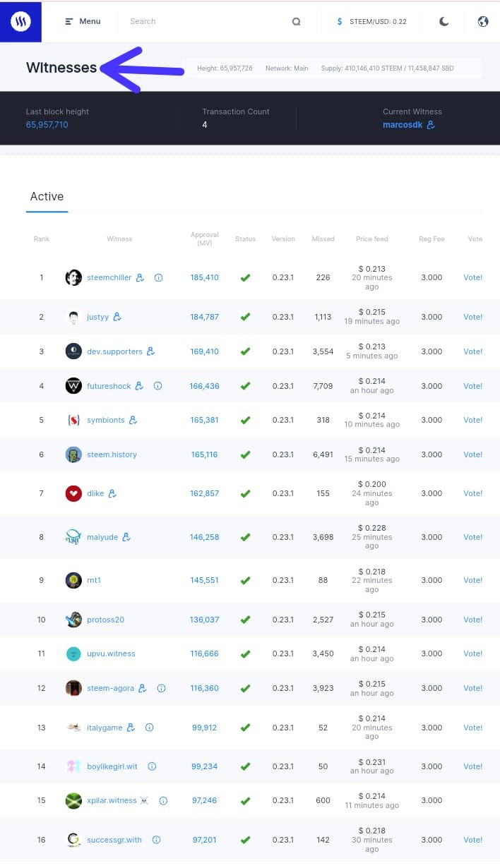This screenshot has height=868, width=500.
Task: Open approval value 99,912 for italygame
Action: [204, 728]
